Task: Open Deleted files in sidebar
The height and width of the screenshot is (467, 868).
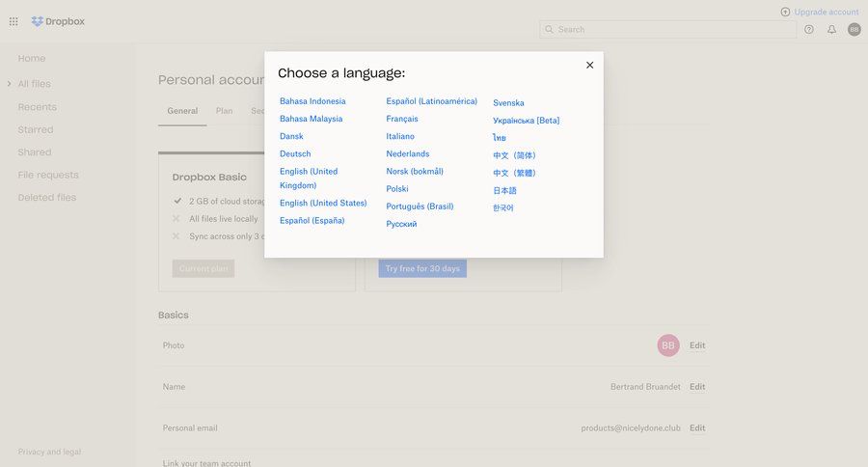Action: [x=47, y=197]
